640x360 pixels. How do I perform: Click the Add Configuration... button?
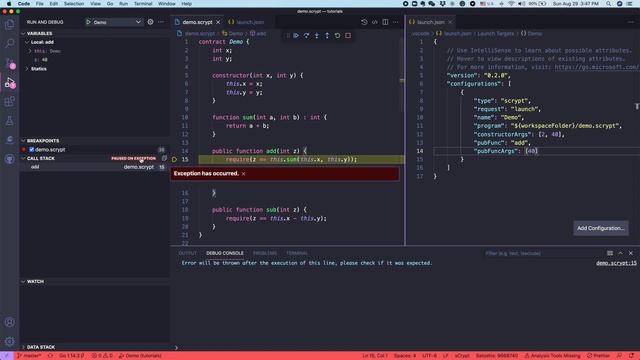[x=600, y=228]
